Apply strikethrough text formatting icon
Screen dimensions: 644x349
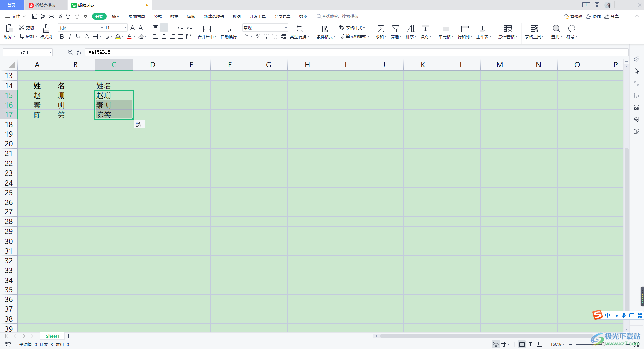coord(87,36)
